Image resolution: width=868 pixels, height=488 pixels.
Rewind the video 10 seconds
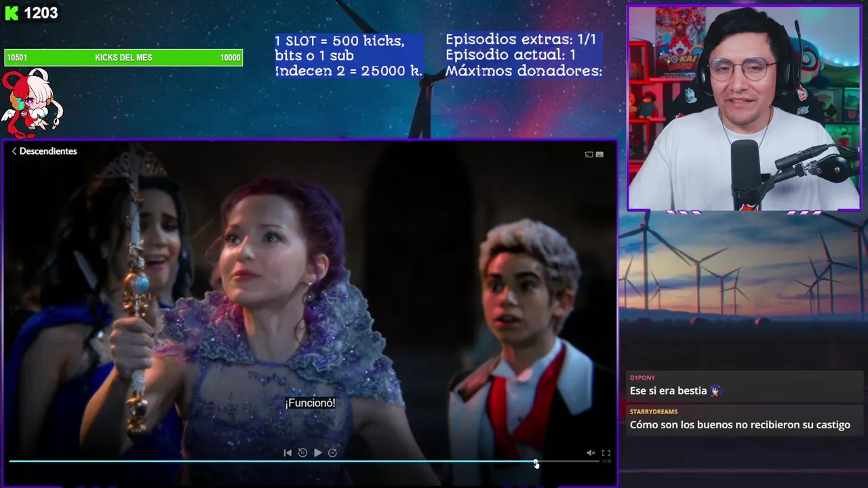[302, 453]
